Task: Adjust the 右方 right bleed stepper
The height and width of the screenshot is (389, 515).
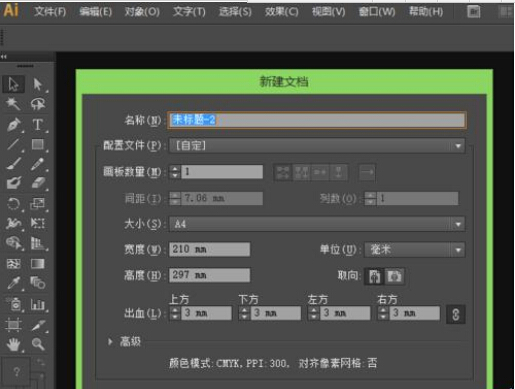Action: [383, 313]
